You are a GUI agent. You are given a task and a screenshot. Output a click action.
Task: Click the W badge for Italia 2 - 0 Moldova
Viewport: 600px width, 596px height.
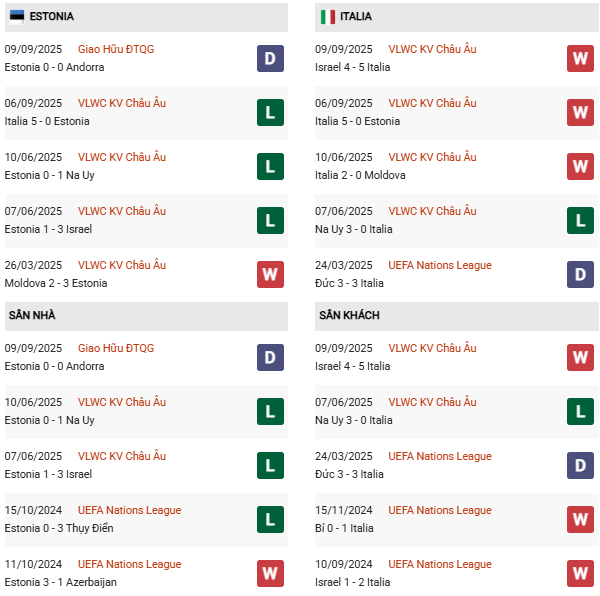581,166
